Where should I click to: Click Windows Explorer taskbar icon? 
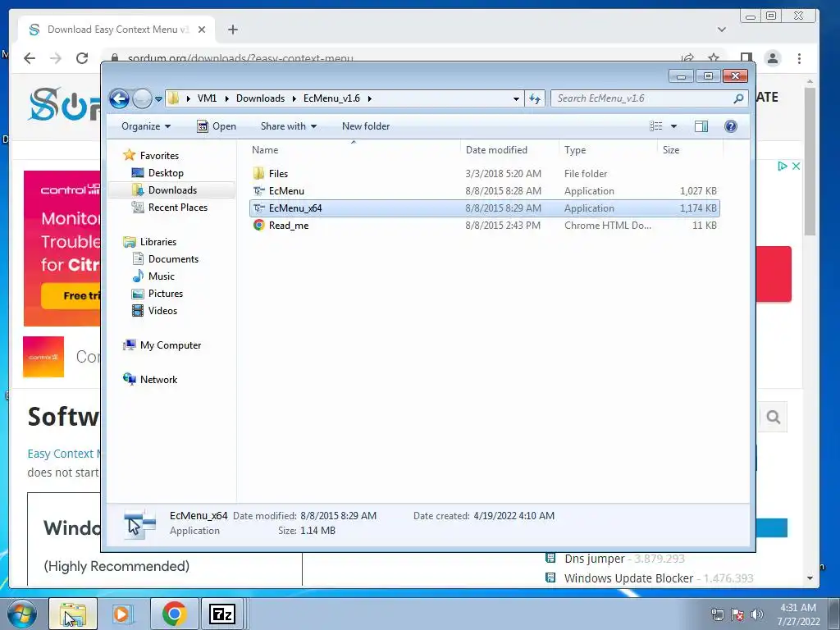coord(73,614)
